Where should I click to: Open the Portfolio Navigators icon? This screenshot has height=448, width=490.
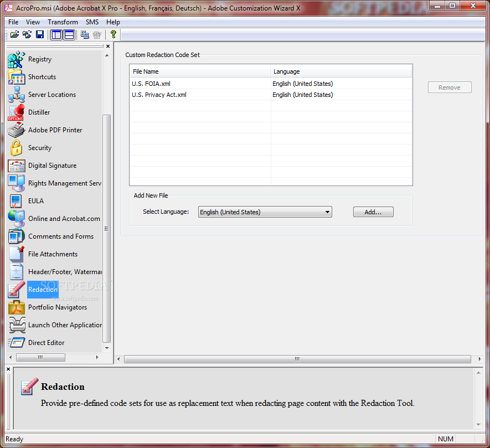(x=16, y=307)
